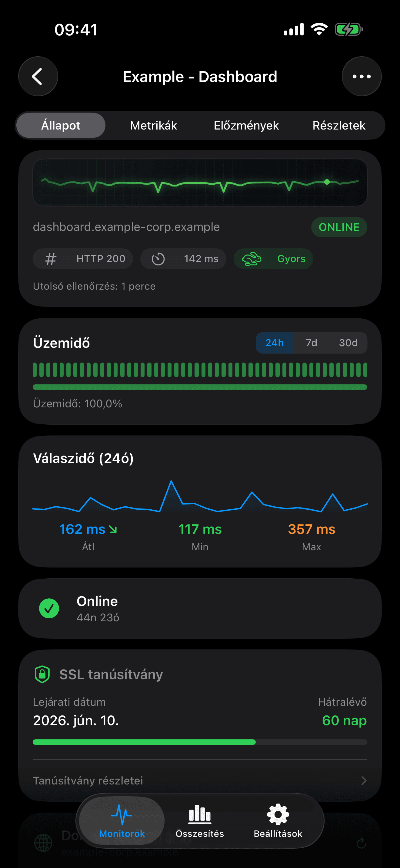Tap the back arrow button

point(38,77)
